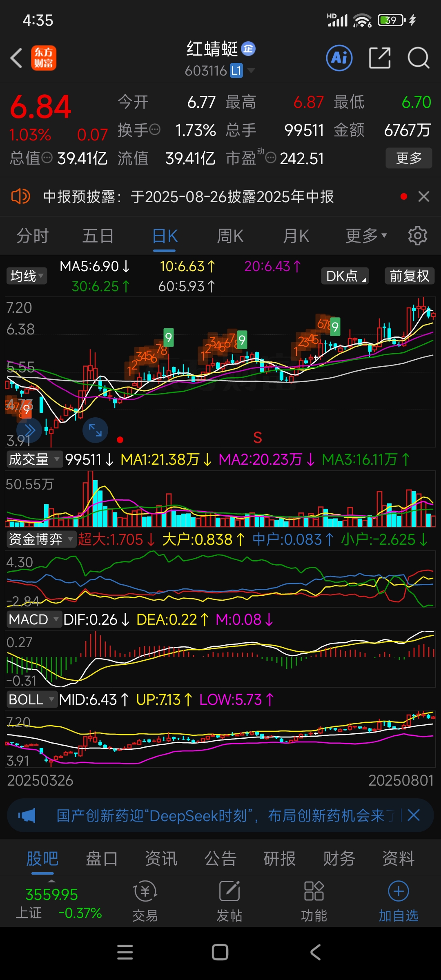Screen dimensions: 441x980
Task: Open the 资料 tab
Action: [x=399, y=858]
